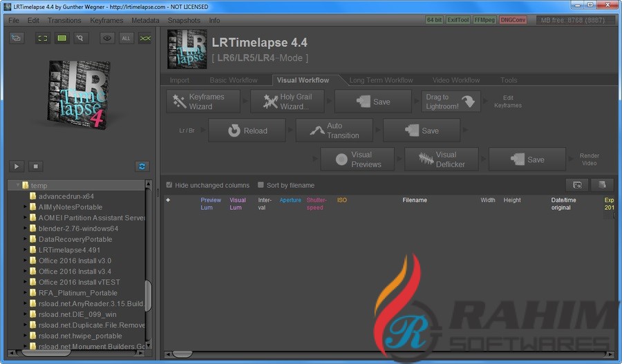This screenshot has height=364, width=622.
Task: Toggle fullscreen brackets preview icon
Action: tap(42, 38)
